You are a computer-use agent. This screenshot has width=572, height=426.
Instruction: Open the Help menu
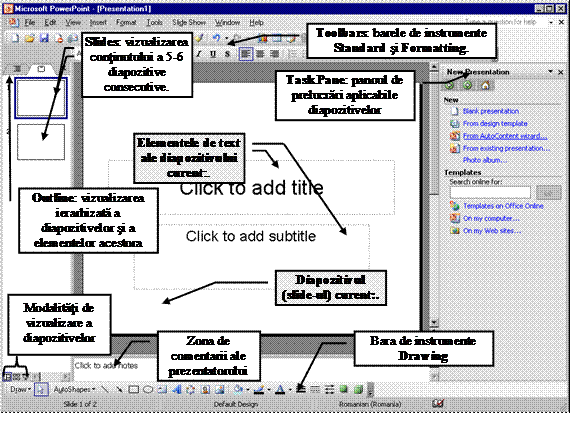click(x=256, y=23)
